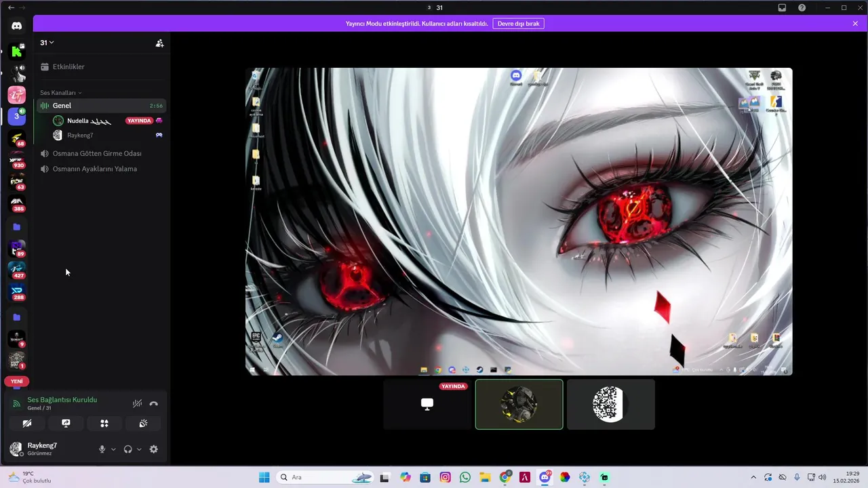868x488 pixels.
Task: Open the server with 288 badge
Action: point(17,292)
